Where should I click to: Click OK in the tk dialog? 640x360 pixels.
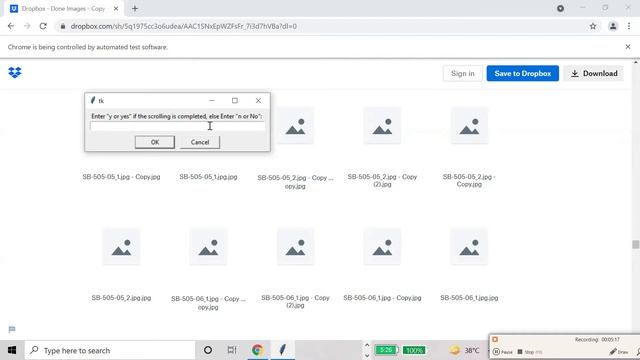pyautogui.click(x=155, y=142)
